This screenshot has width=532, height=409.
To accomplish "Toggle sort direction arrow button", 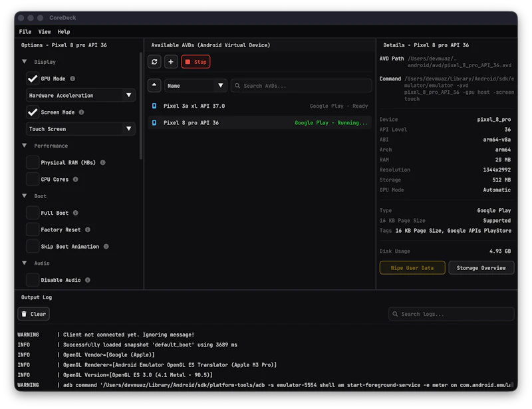I will coord(154,86).
